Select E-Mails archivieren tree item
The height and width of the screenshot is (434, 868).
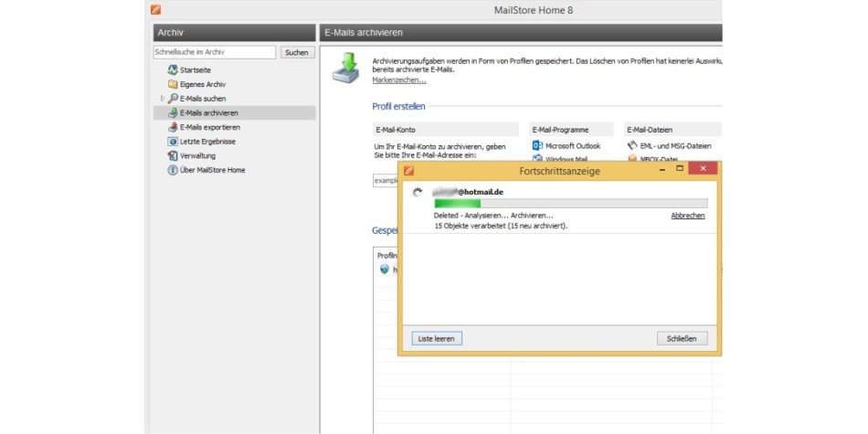[x=209, y=112]
